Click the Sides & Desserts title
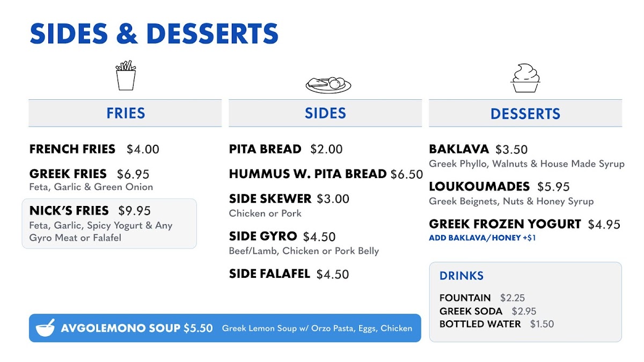This screenshot has height=362, width=644. [x=154, y=34]
